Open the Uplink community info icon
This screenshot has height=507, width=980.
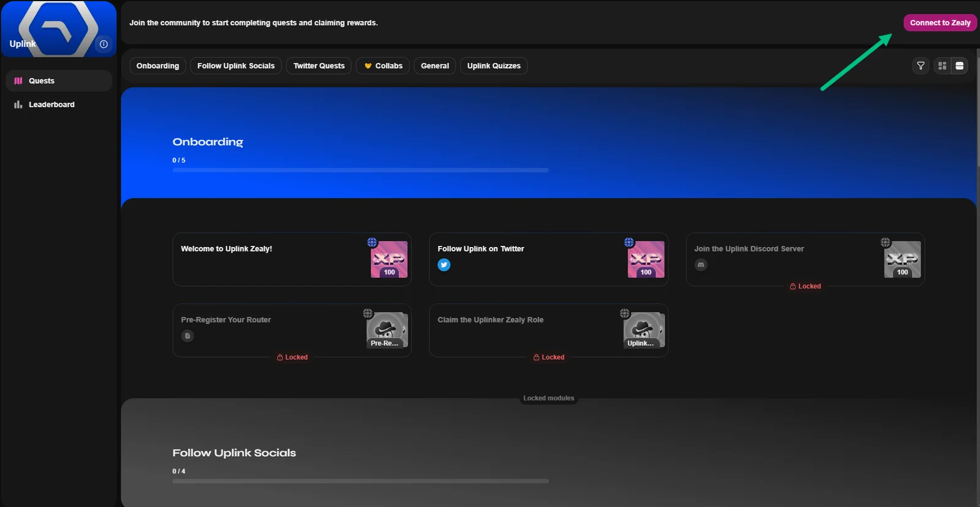[104, 44]
